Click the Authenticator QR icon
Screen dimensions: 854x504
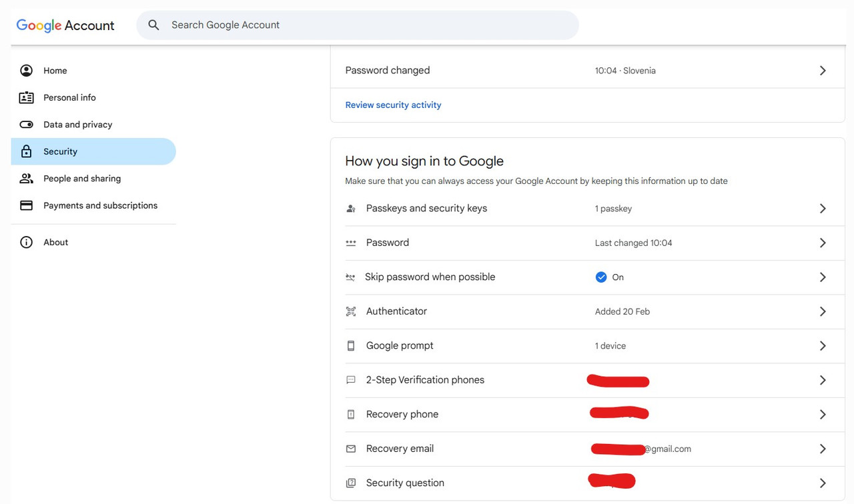[351, 311]
